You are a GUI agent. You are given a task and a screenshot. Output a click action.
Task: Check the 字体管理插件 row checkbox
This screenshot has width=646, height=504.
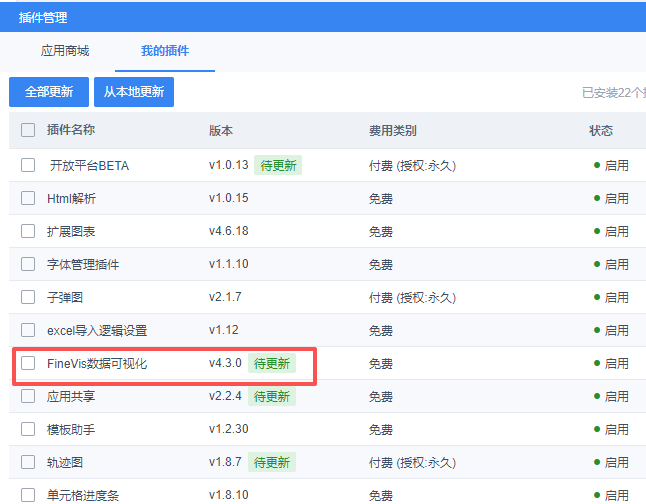[28, 264]
